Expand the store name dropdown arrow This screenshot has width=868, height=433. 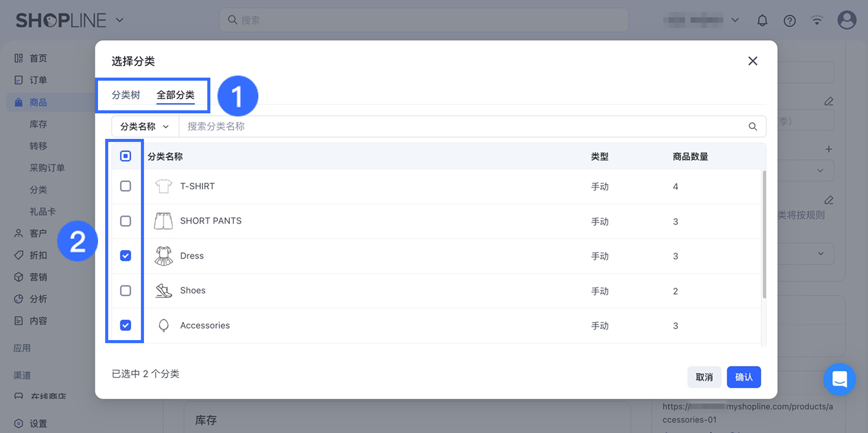tap(735, 20)
